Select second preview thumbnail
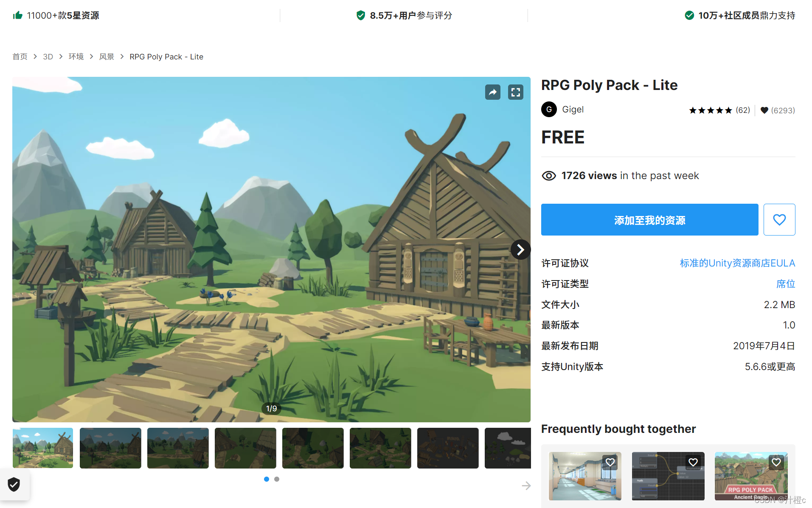 click(x=110, y=448)
